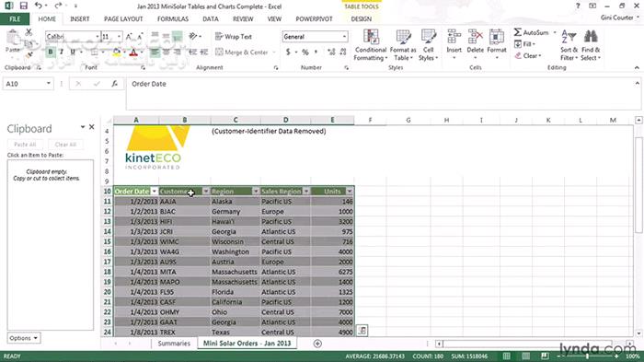Save the workbook via the floppy disk icon
Image resolution: width=644 pixels, height=362 pixels.
pos(23,6)
